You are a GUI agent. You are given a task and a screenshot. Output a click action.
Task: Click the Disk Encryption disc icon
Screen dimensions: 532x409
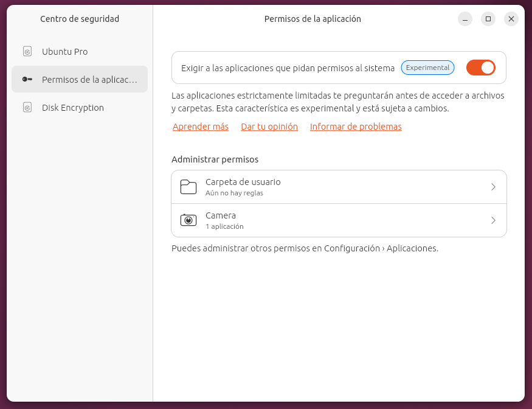click(x=26, y=107)
